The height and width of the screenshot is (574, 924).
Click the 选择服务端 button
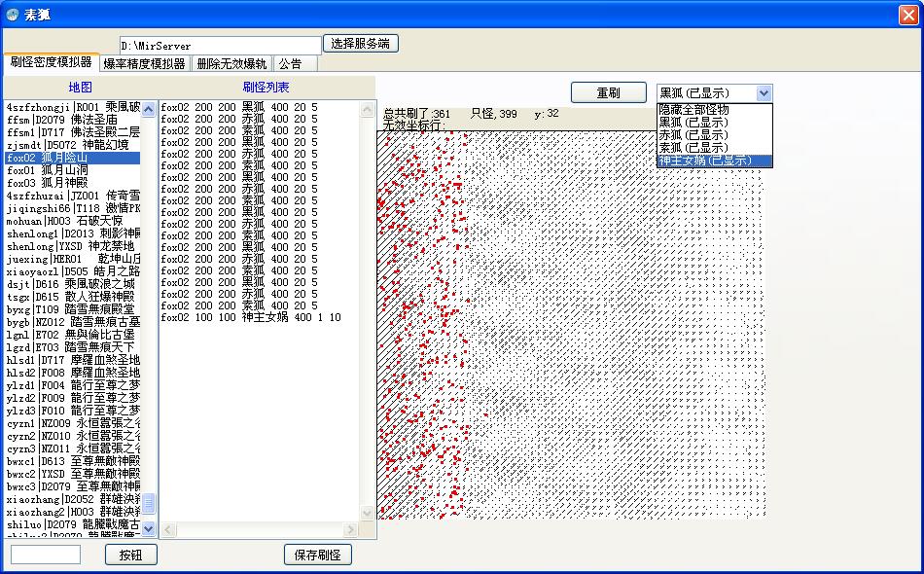click(360, 44)
